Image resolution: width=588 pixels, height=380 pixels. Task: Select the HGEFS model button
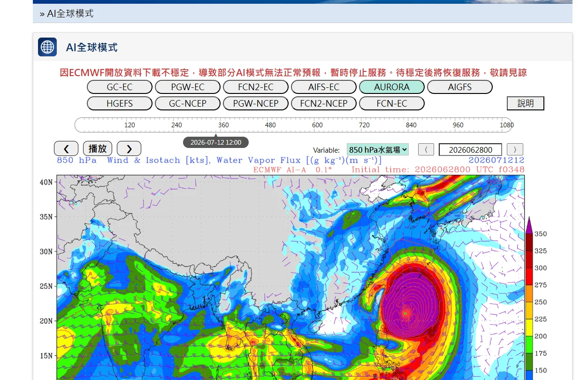tap(120, 103)
